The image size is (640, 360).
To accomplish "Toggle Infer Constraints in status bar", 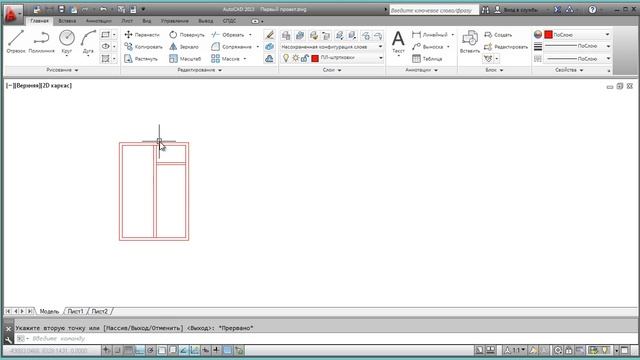I will coord(106,350).
